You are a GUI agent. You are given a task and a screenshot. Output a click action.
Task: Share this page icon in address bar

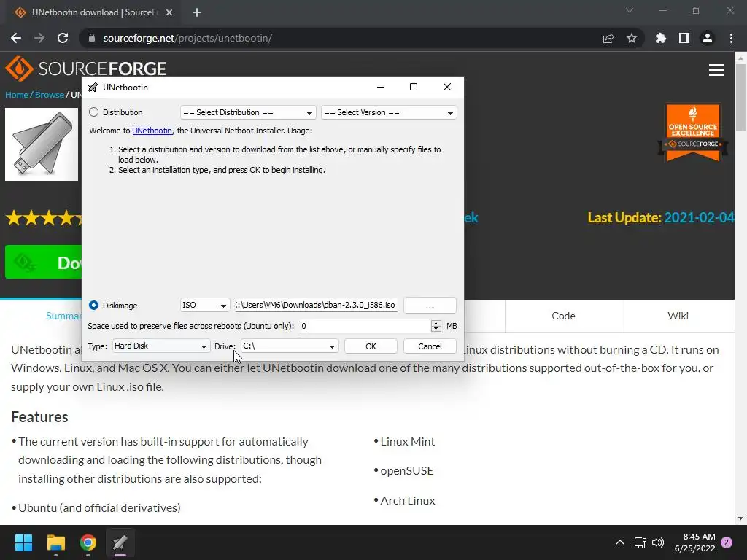(608, 38)
